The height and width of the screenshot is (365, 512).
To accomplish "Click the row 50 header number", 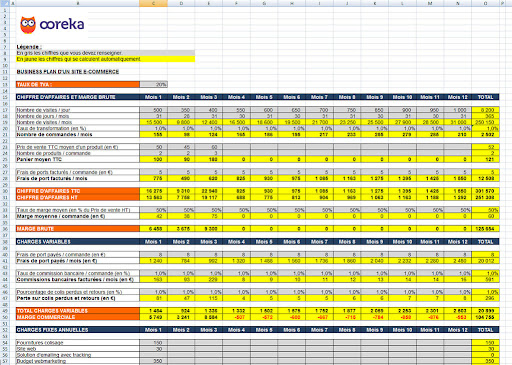I will 5,317.
